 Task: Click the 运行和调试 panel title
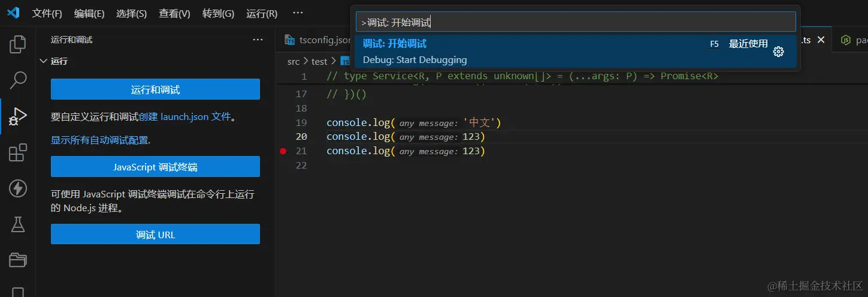click(x=71, y=40)
